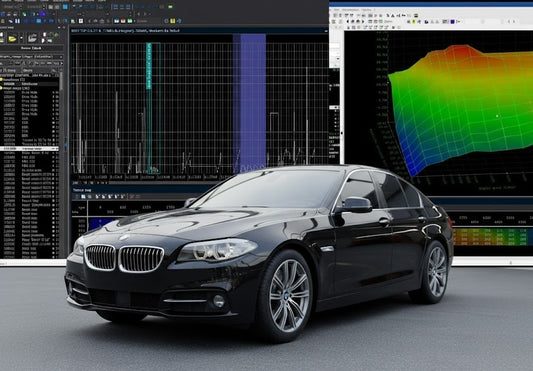533x371 pixels.
Task: Open the dropdown arrow in right window's side panel
Action: point(338,58)
